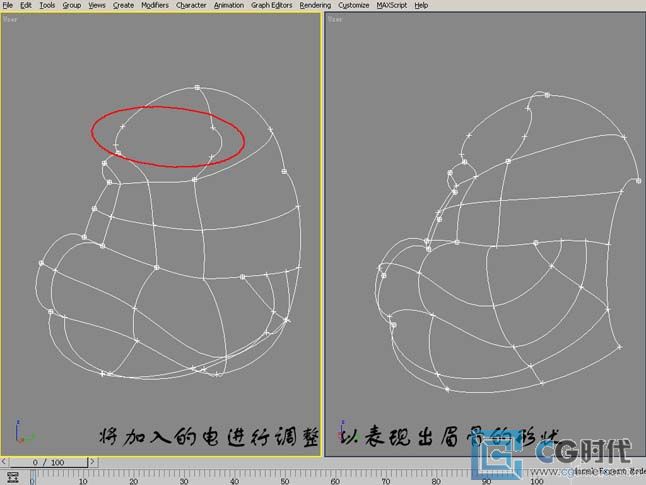
Task: Open the Tools menu
Action: [47, 5]
